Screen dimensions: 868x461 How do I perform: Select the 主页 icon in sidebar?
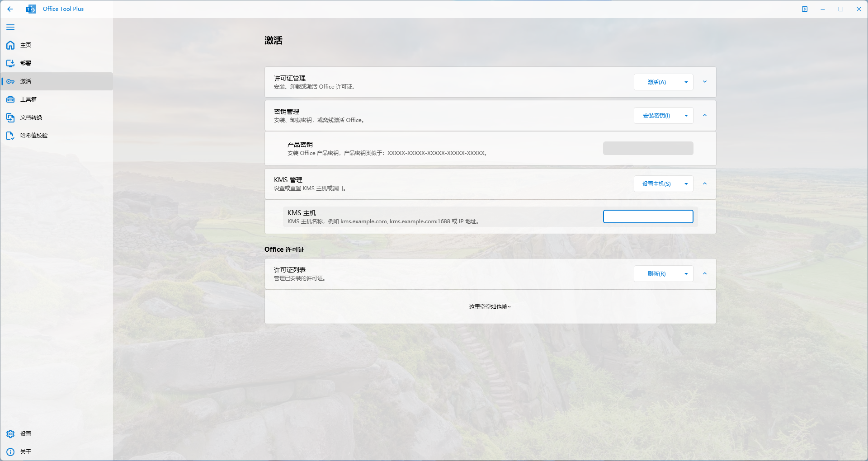coord(10,45)
